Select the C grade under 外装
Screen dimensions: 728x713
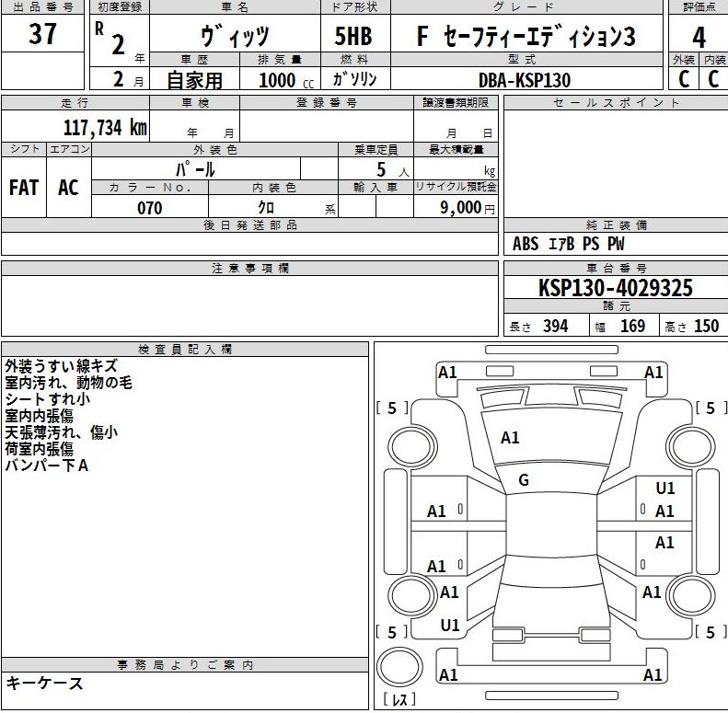pos(684,78)
